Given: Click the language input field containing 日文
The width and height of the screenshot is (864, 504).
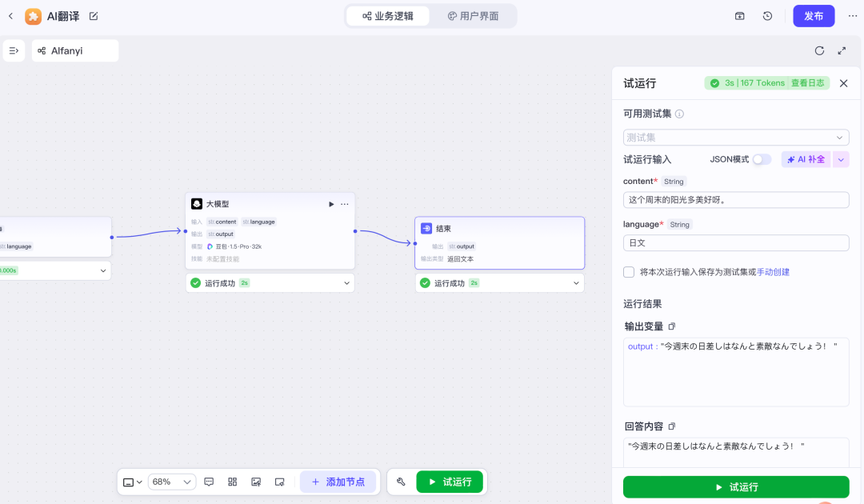Looking at the screenshot, I should [x=736, y=243].
